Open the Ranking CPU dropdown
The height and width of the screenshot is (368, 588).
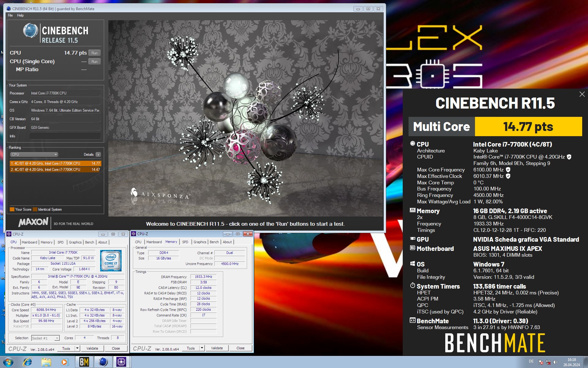pos(34,155)
